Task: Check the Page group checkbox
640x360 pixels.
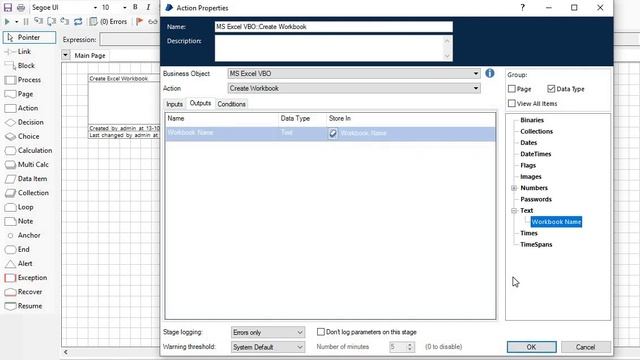Action: click(x=512, y=89)
